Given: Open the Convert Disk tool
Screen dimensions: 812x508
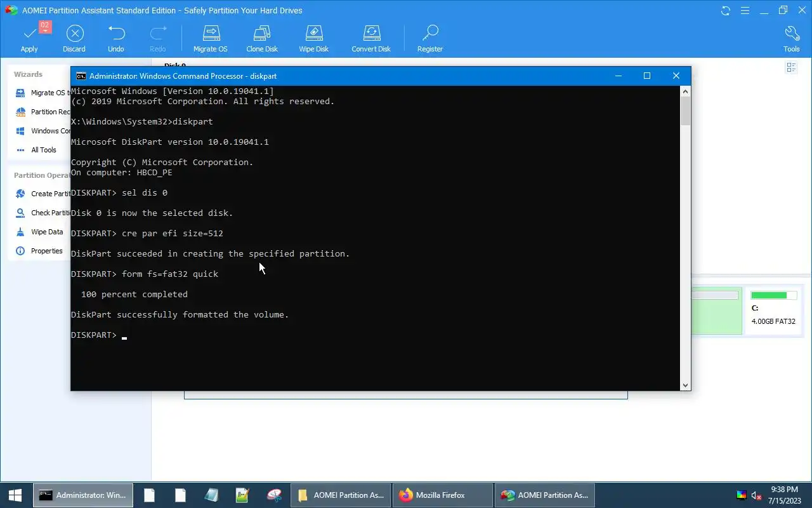Looking at the screenshot, I should pyautogui.click(x=371, y=38).
